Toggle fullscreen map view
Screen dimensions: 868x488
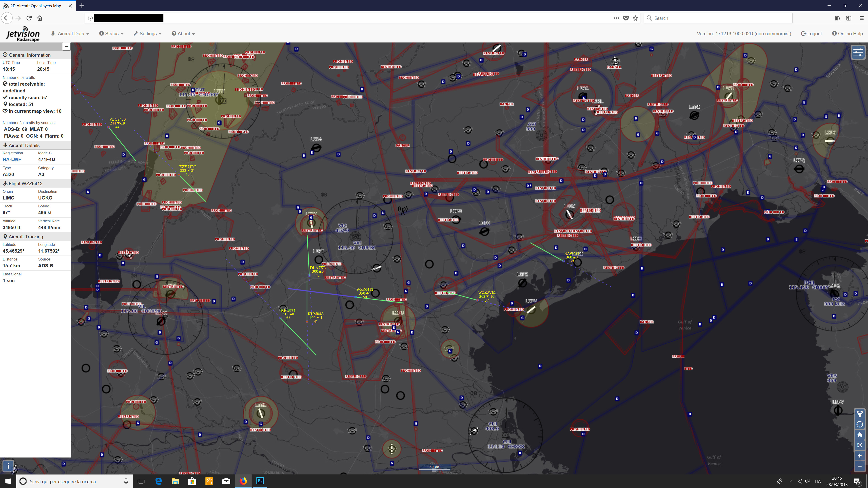click(x=860, y=445)
